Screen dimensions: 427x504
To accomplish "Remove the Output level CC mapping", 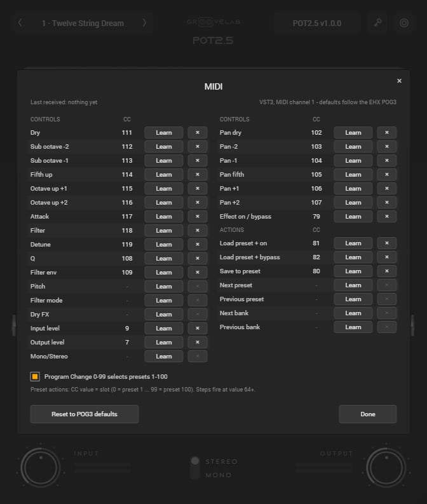I will [197, 343].
